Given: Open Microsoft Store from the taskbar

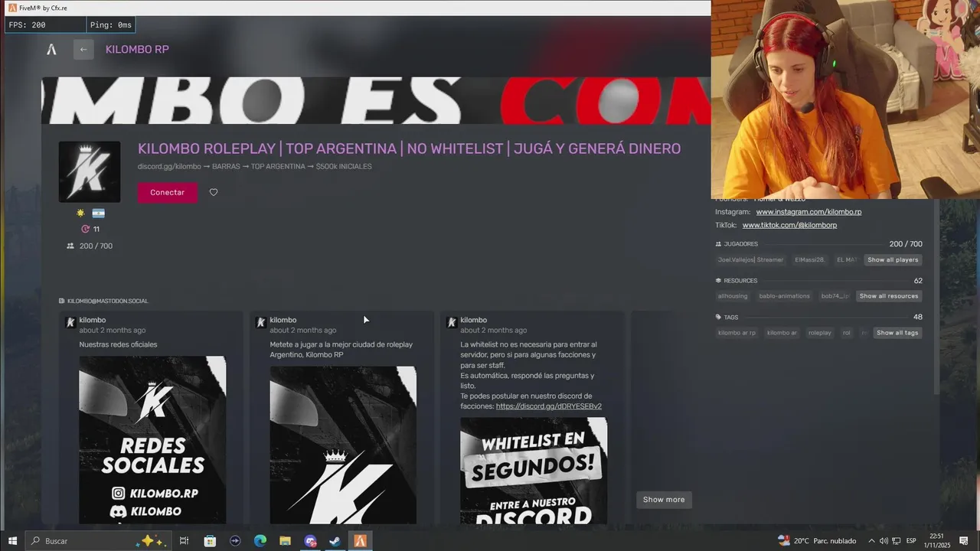Looking at the screenshot, I should coord(210,541).
